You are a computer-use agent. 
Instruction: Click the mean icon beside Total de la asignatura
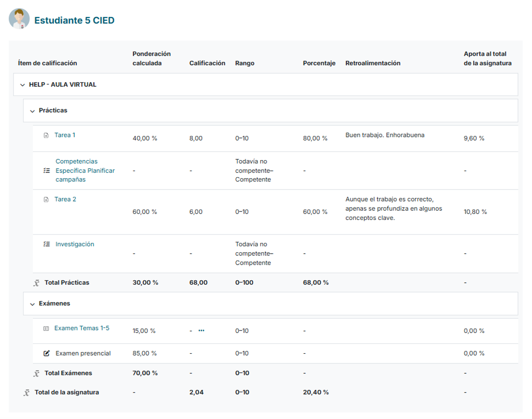point(26,393)
